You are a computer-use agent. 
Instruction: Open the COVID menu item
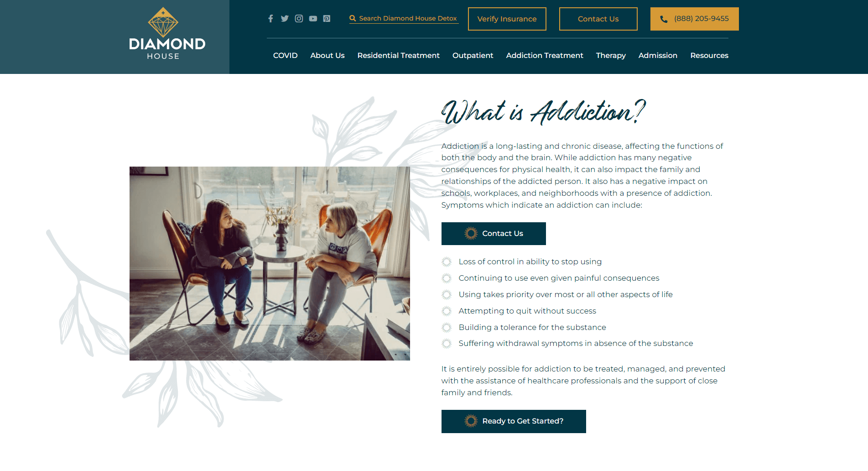(x=285, y=55)
